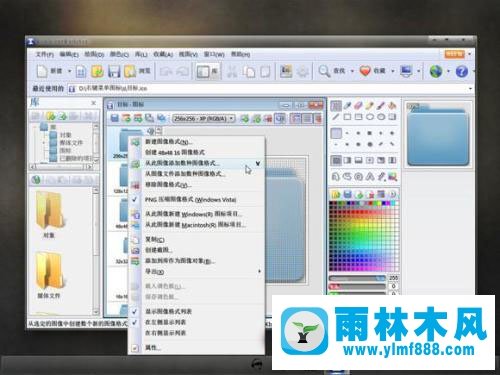Select the ellipse shape tool
500x375 pixels.
pyautogui.click(x=370, y=117)
